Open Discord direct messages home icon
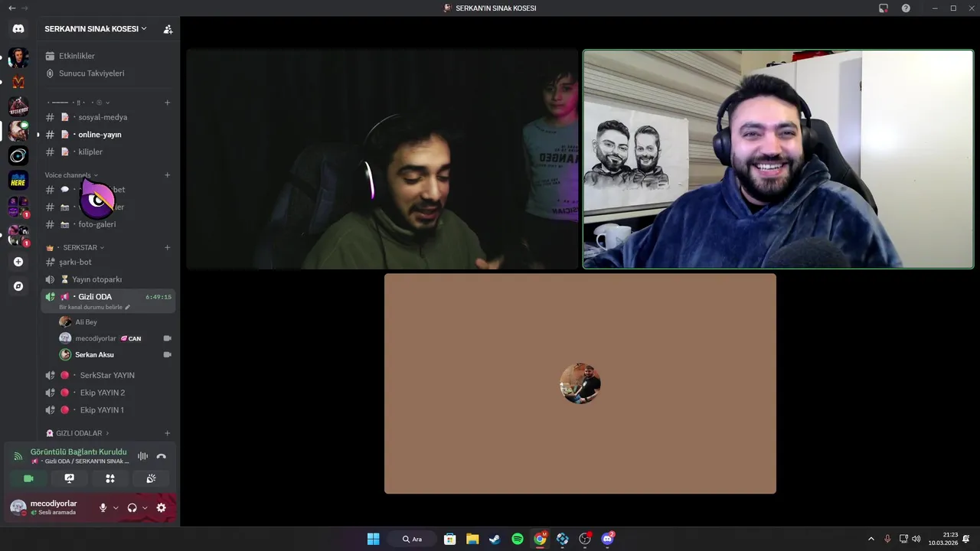The width and height of the screenshot is (980, 551). tap(18, 28)
